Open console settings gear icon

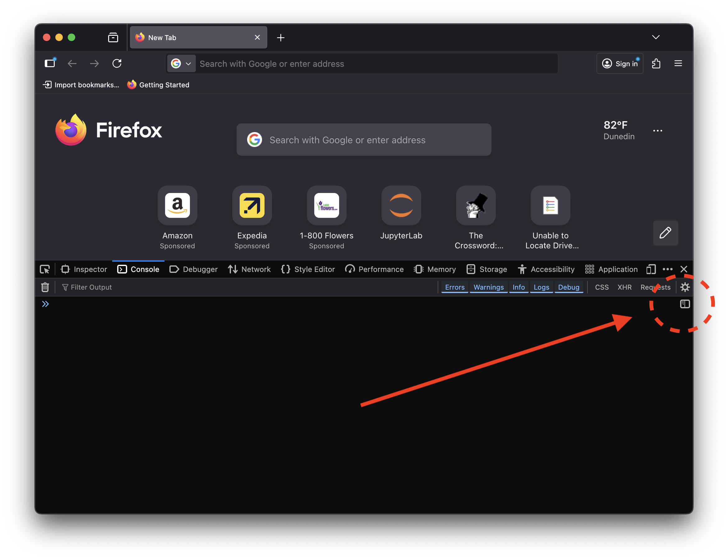click(685, 287)
